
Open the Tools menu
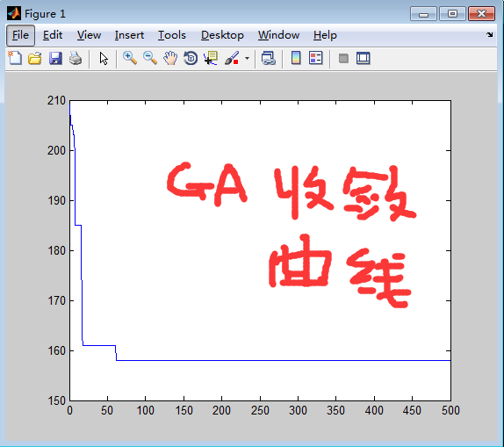[171, 35]
